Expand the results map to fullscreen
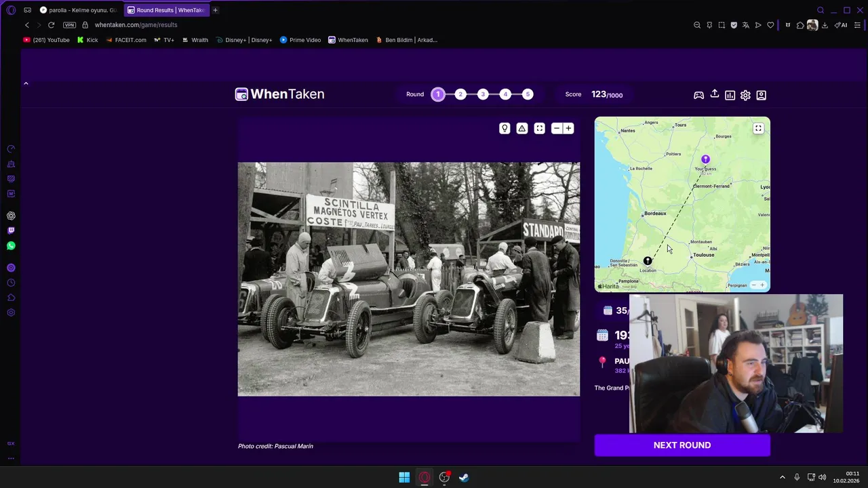 758,128
